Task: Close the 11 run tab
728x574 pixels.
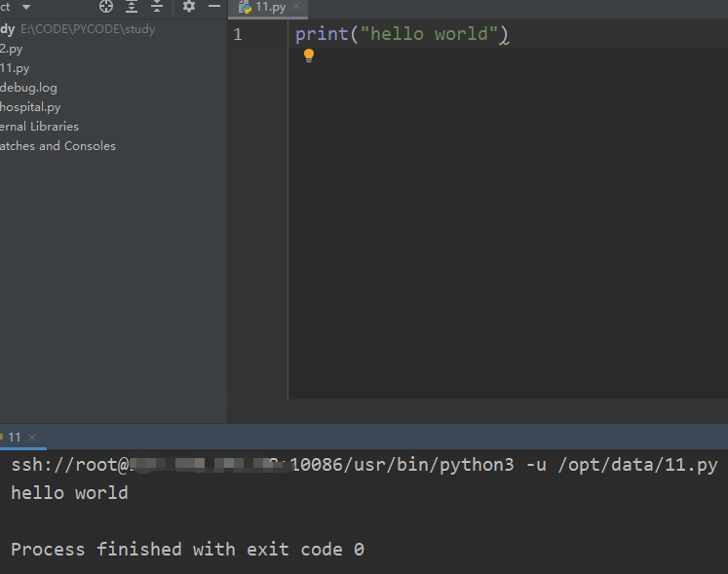Action: pyautogui.click(x=32, y=438)
